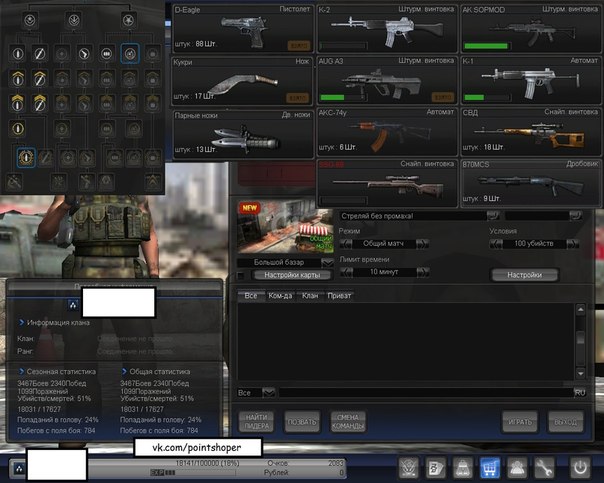Pick the plain single-bullet skill without chevrons
This screenshot has height=483, width=604.
point(18,54)
